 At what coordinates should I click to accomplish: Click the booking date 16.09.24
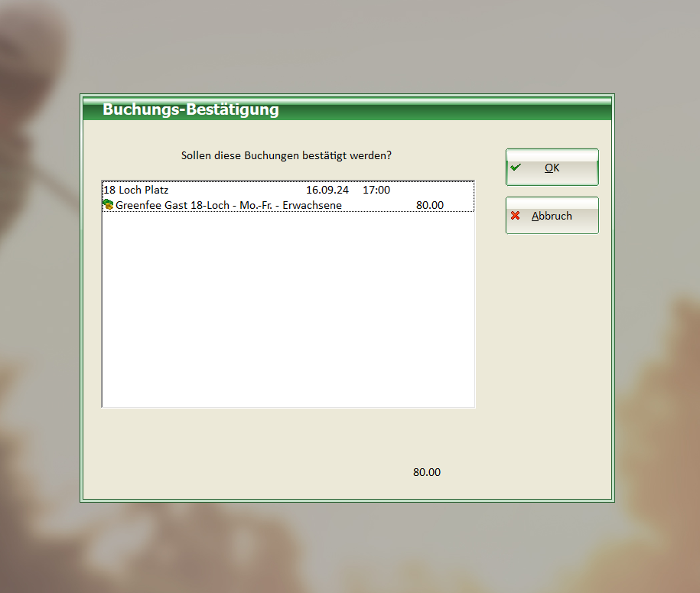327,190
